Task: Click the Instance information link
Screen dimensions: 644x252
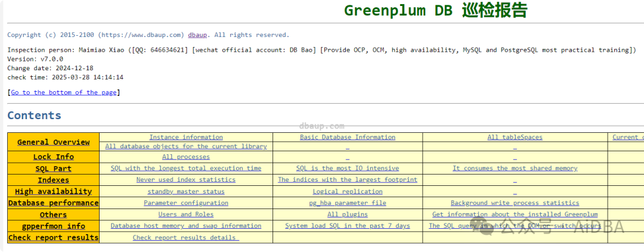Action: coord(186,137)
